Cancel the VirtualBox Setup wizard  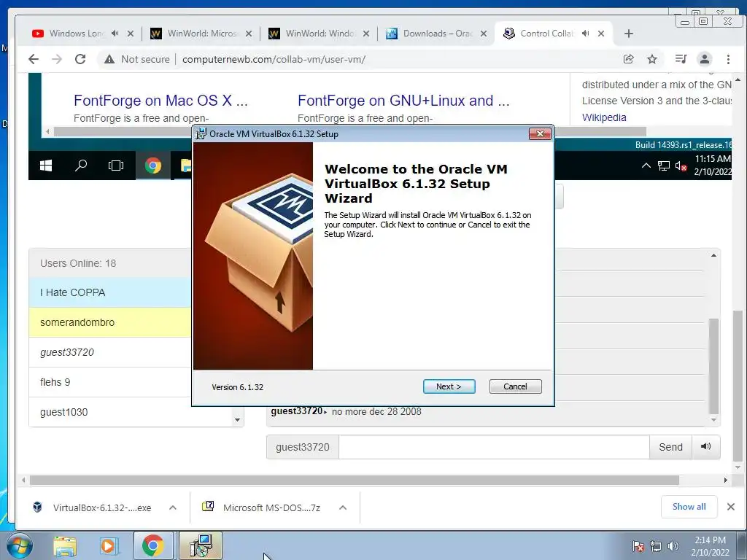(515, 386)
